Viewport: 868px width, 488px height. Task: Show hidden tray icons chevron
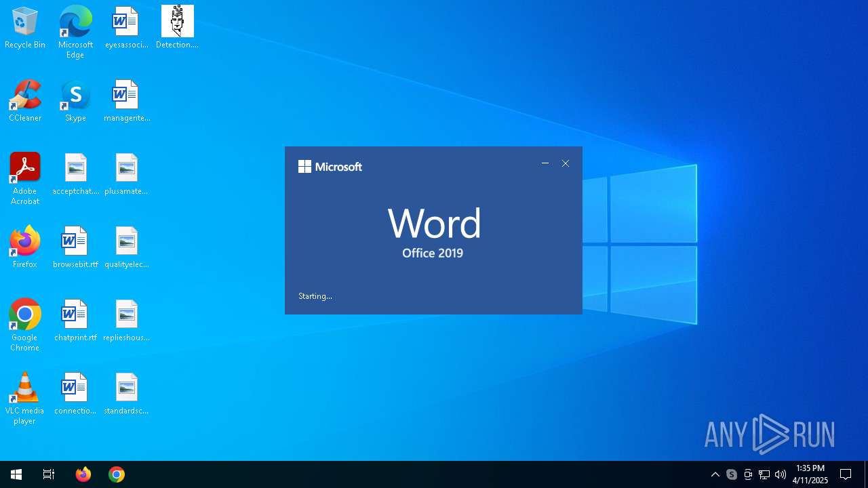[x=715, y=474]
